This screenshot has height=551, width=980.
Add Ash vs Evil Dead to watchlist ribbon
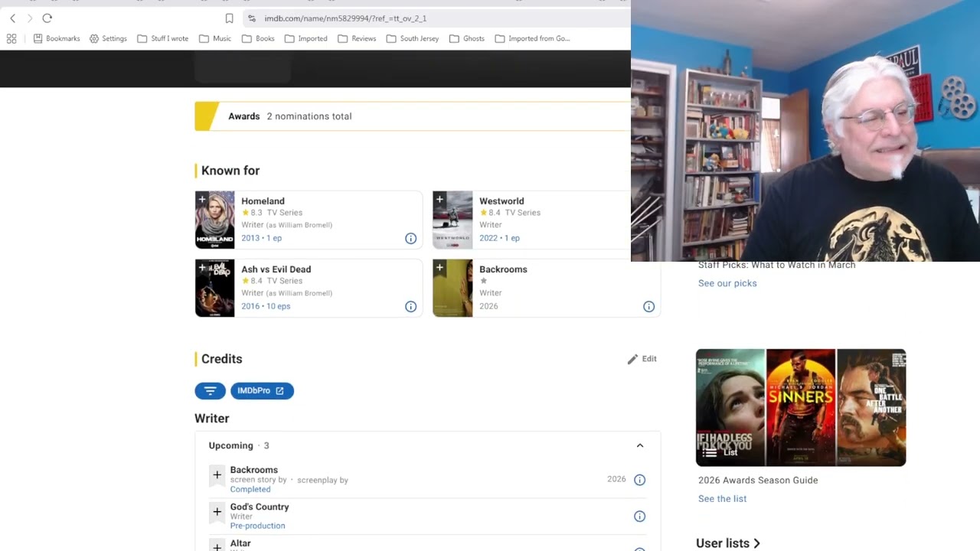coord(202,268)
